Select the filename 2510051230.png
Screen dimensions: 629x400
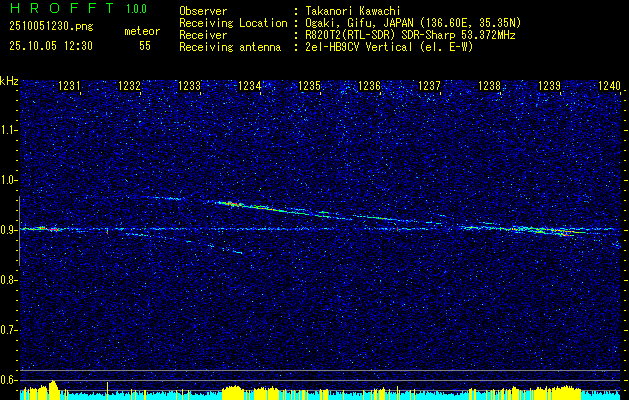51,27
